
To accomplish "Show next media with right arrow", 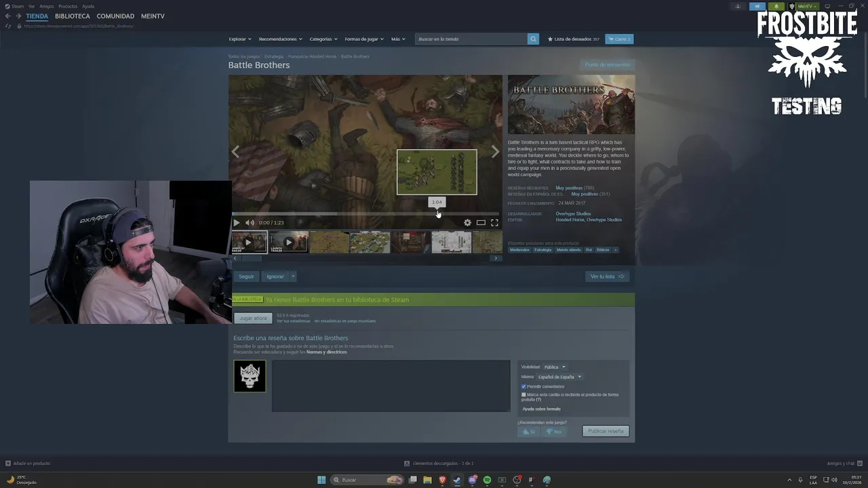I will pos(495,152).
